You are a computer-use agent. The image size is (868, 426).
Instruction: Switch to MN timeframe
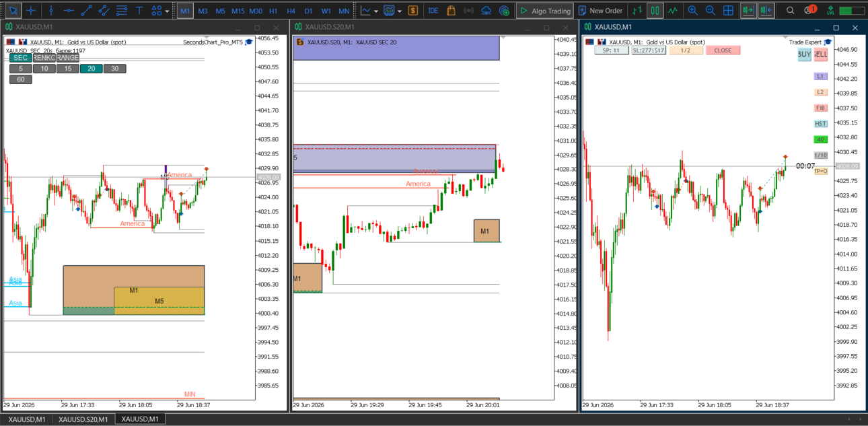click(344, 11)
